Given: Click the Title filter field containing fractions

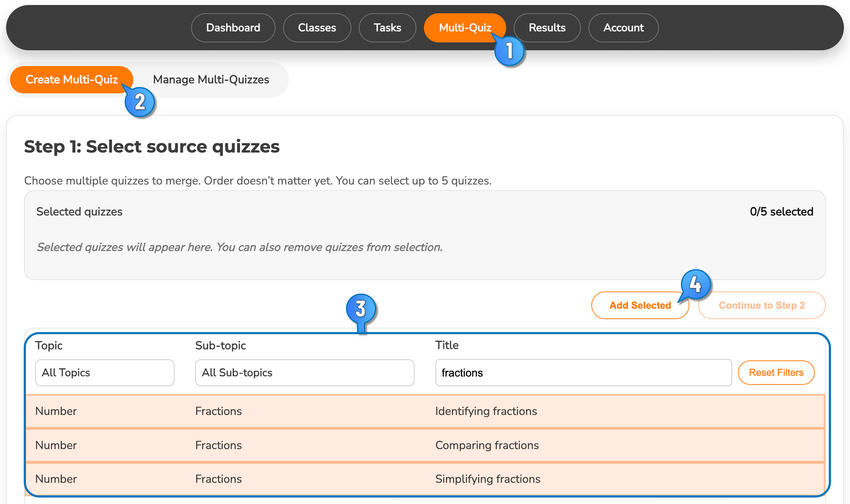Looking at the screenshot, I should (x=583, y=373).
